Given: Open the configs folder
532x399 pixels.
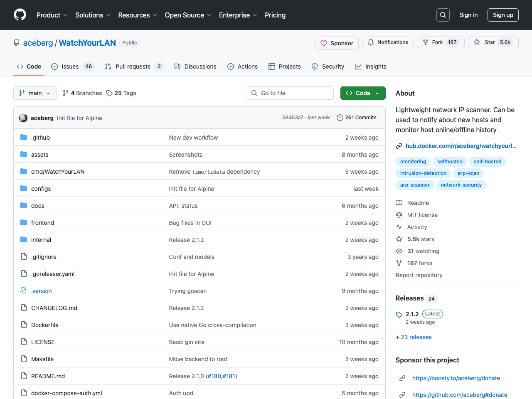Looking at the screenshot, I should (41, 189).
